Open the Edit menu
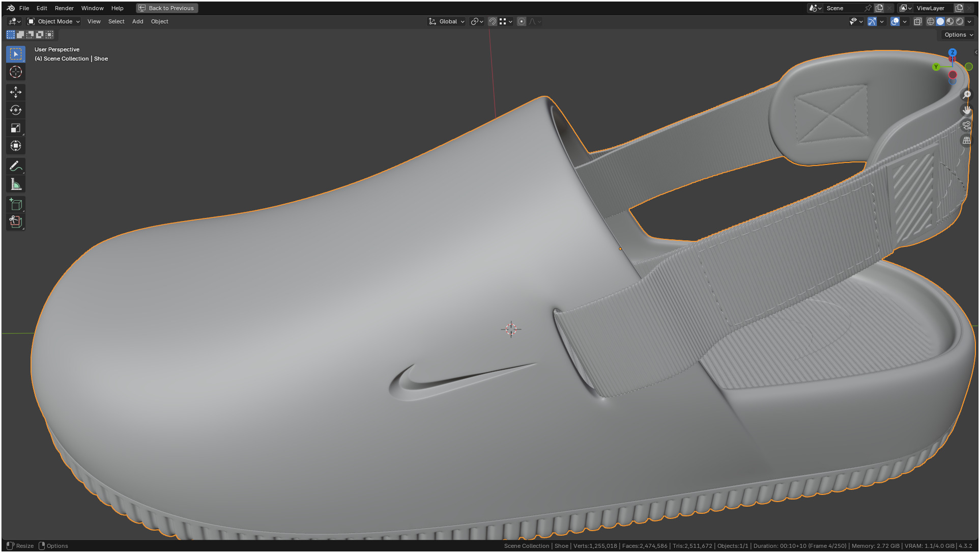Image resolution: width=980 pixels, height=553 pixels. [42, 8]
